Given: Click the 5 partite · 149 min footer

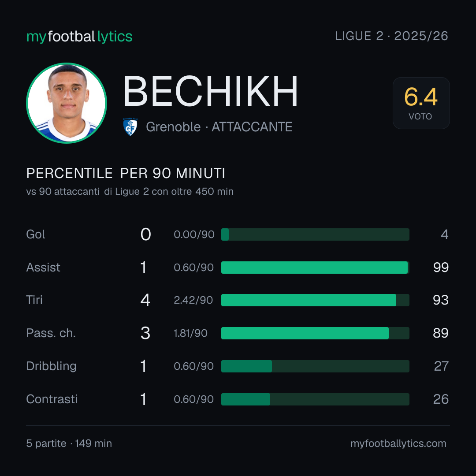Looking at the screenshot, I should click(69, 443).
